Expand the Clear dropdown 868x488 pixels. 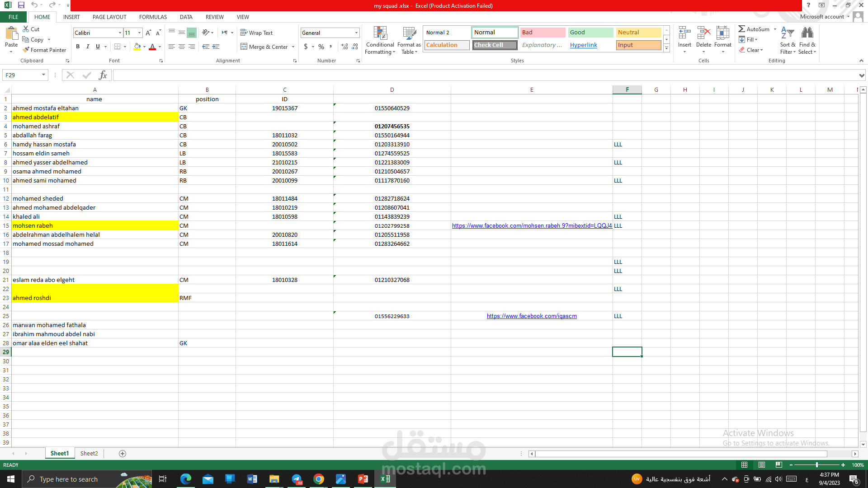point(751,50)
